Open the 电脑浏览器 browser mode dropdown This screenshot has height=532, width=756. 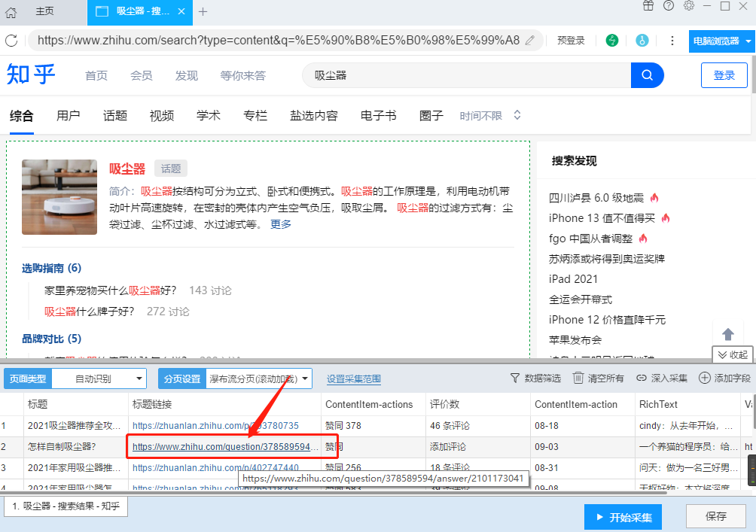tap(721, 41)
